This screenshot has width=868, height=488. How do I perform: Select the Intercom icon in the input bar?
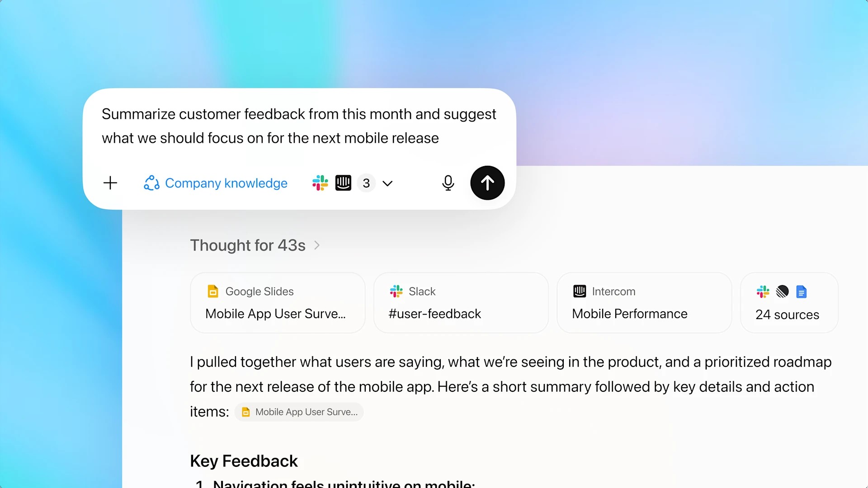click(x=343, y=183)
